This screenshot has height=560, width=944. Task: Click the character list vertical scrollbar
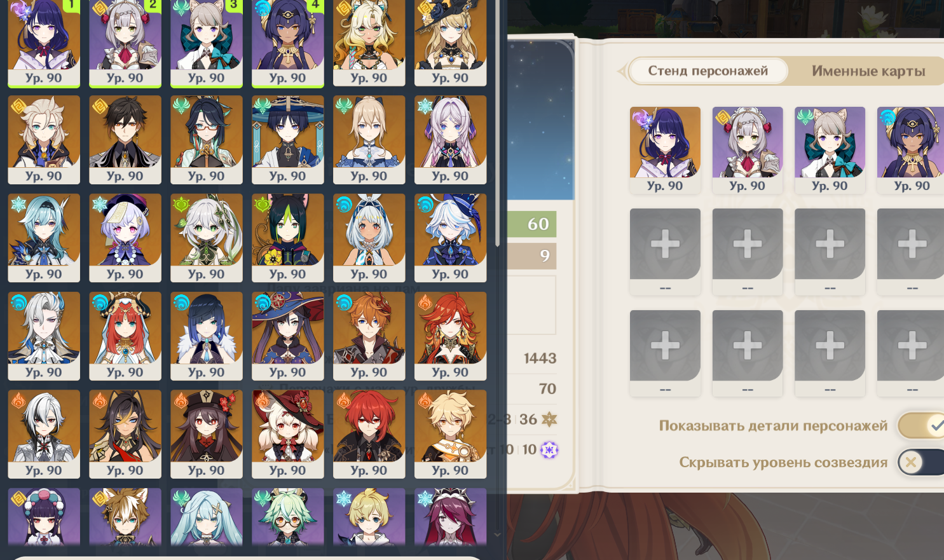coord(497,123)
